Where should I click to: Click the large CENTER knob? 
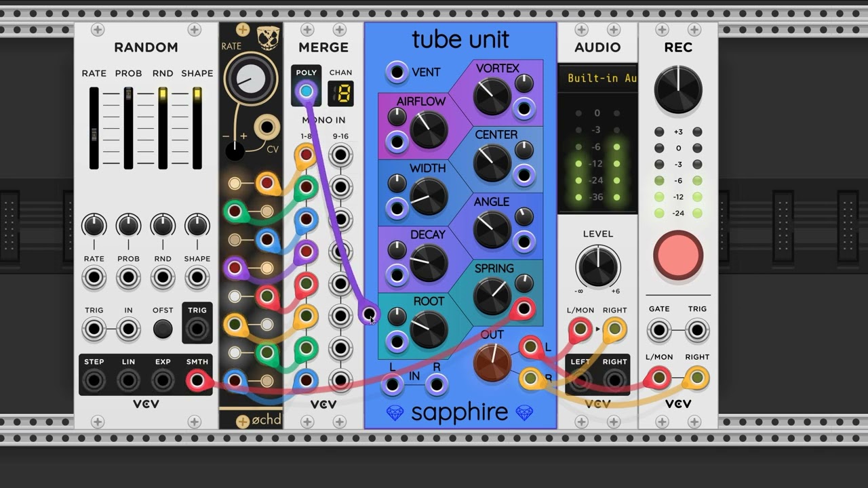click(x=492, y=163)
